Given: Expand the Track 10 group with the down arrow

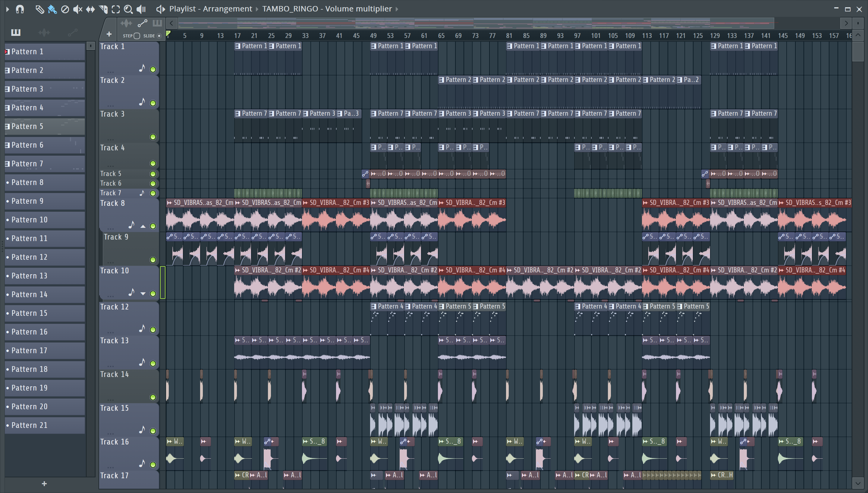Looking at the screenshot, I should click(143, 294).
